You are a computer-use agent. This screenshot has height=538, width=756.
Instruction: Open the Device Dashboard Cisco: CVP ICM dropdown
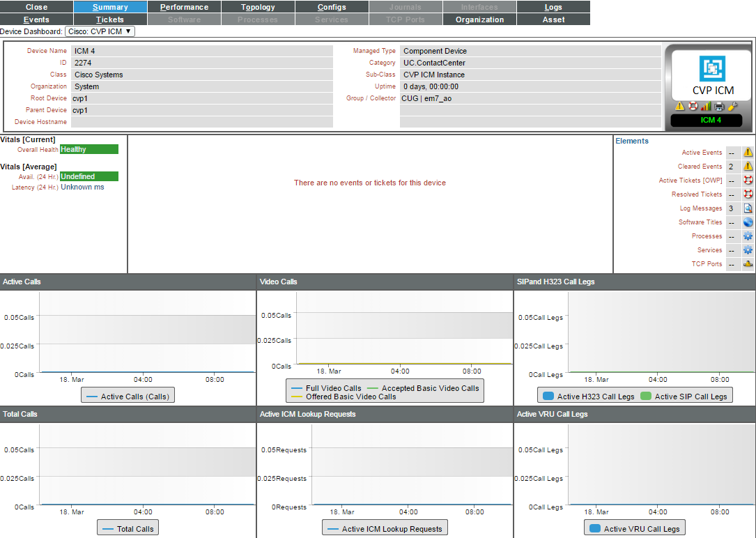(x=100, y=31)
